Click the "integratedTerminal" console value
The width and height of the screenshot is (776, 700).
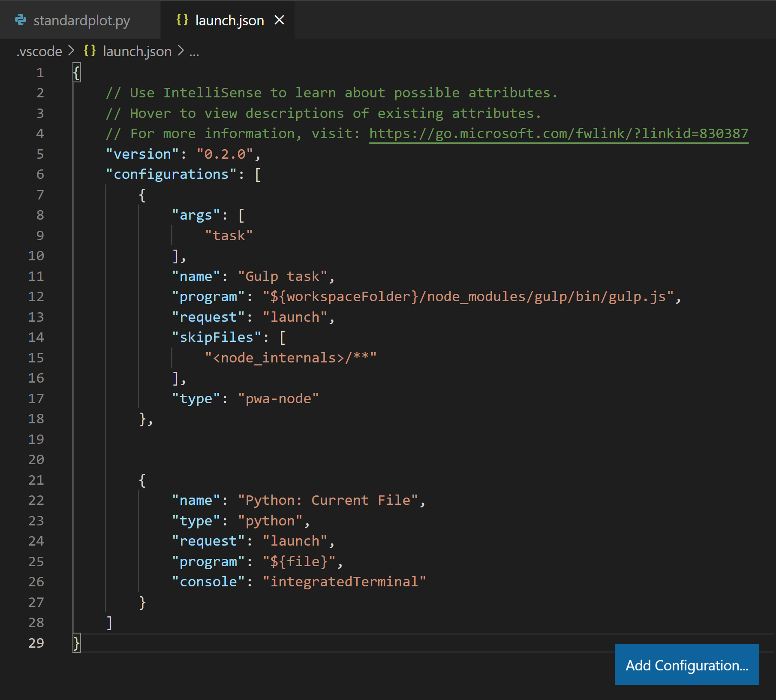click(344, 582)
